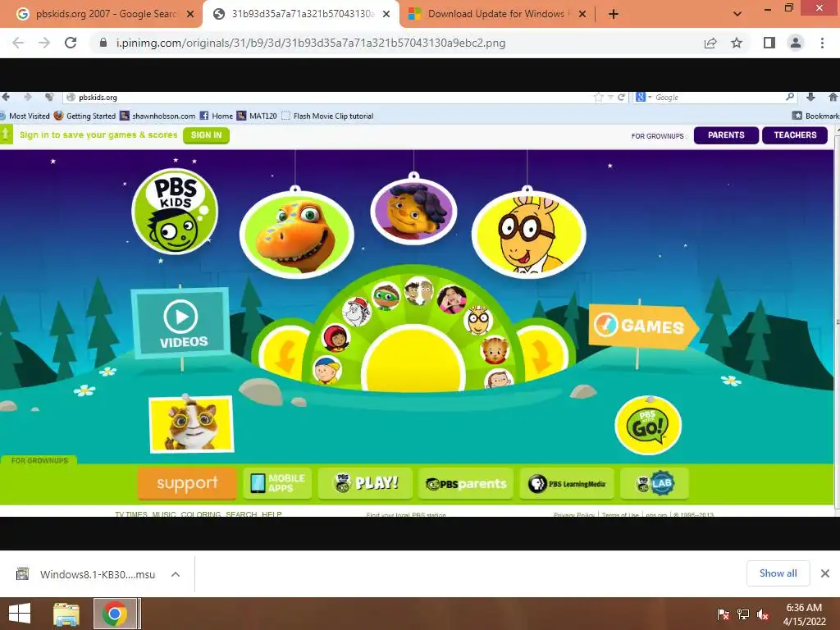
Task: Click the right yellow carousel arrow
Action: pyautogui.click(x=542, y=355)
